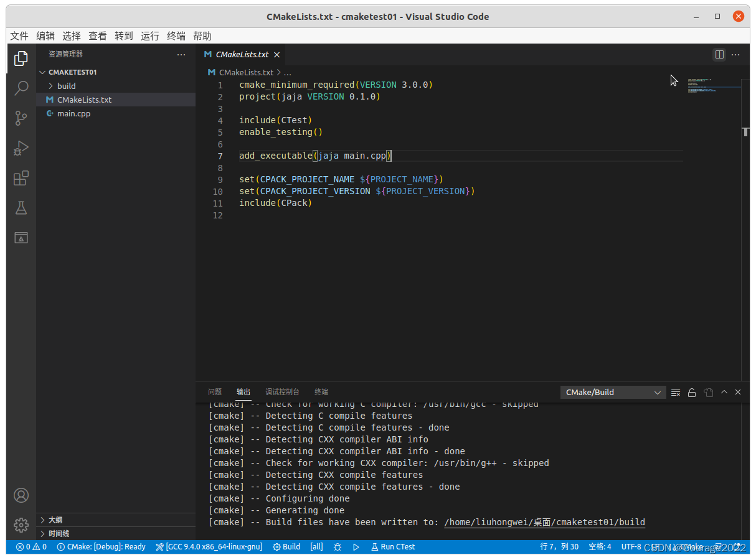Open the 编辑 menu
The height and width of the screenshot is (560, 756).
coord(45,36)
